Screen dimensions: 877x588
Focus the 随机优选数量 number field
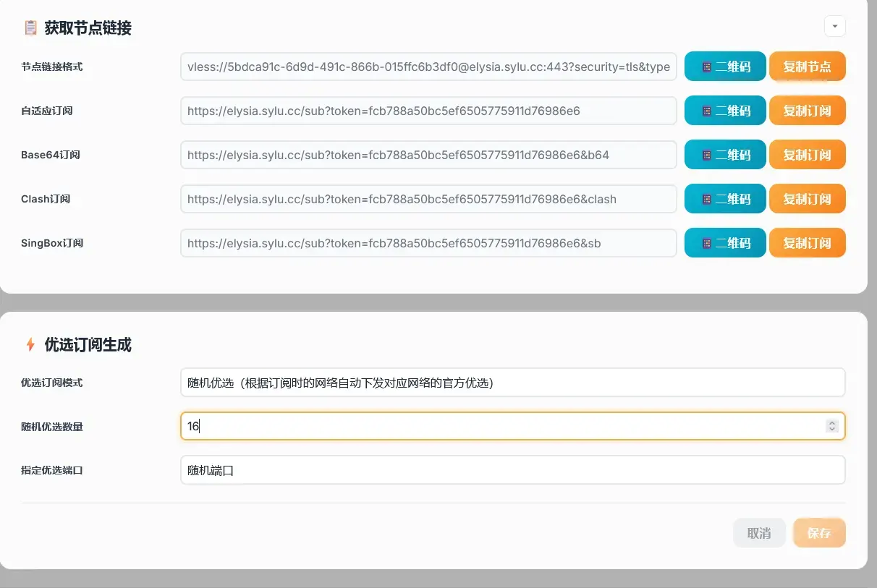coord(512,426)
